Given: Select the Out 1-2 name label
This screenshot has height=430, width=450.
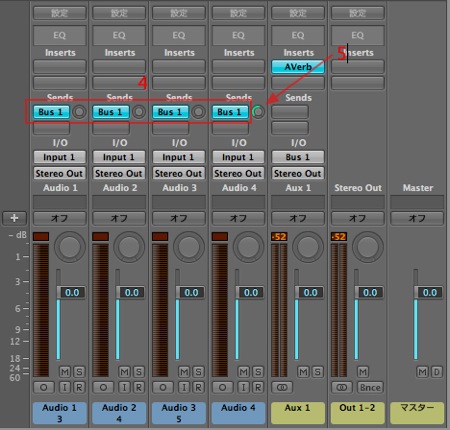Looking at the screenshot, I should 358,413.
